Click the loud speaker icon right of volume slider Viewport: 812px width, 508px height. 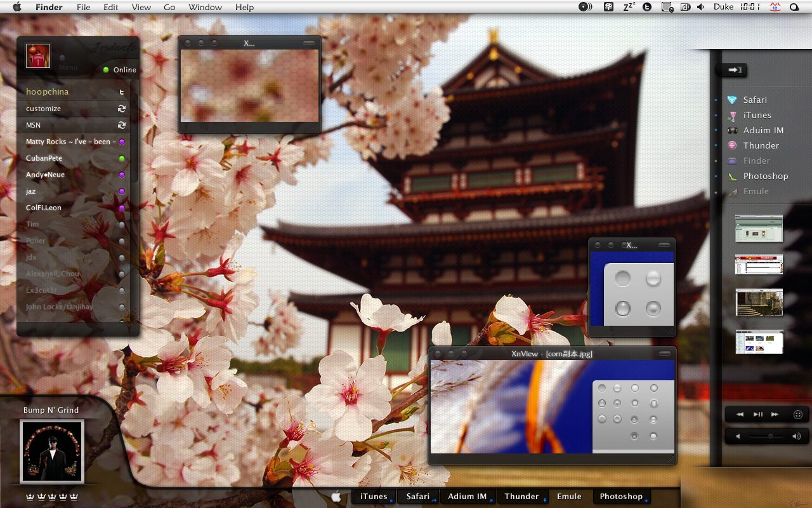[796, 436]
